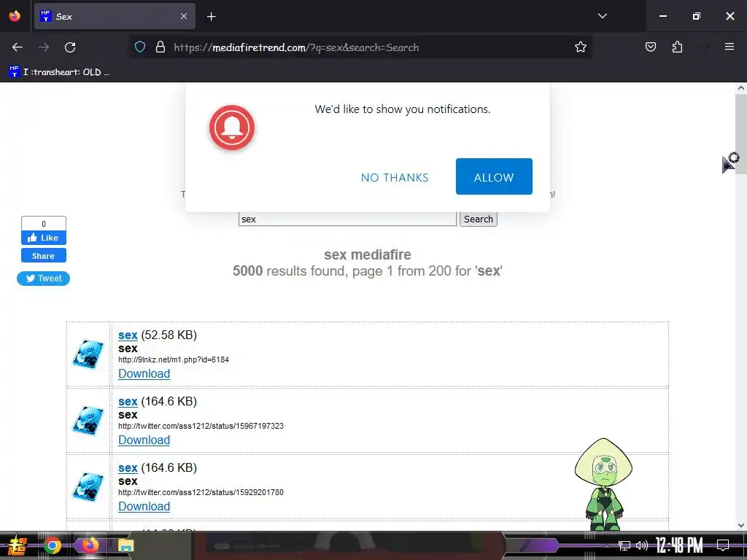747x560 pixels.
Task: Bookmark this page with the star icon
Action: point(580,47)
